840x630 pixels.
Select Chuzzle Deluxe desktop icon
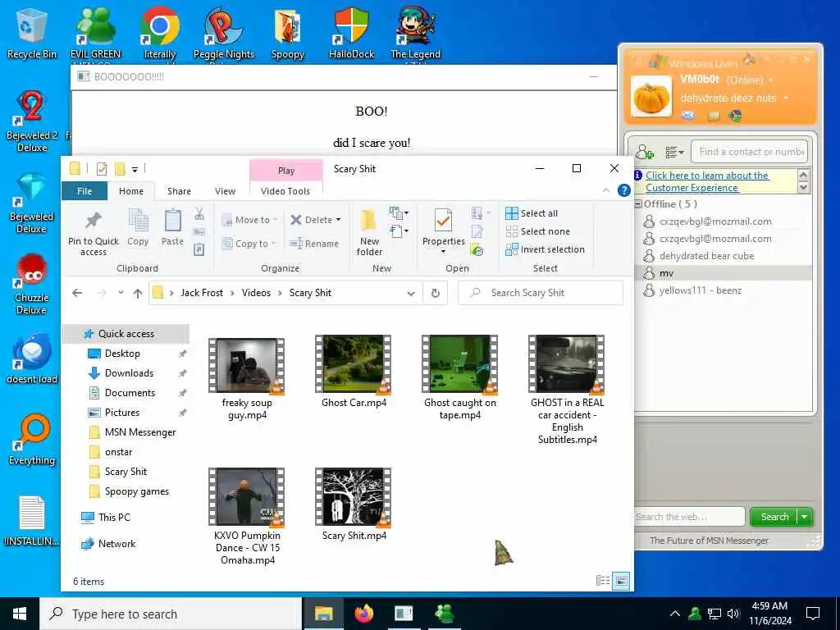click(32, 284)
